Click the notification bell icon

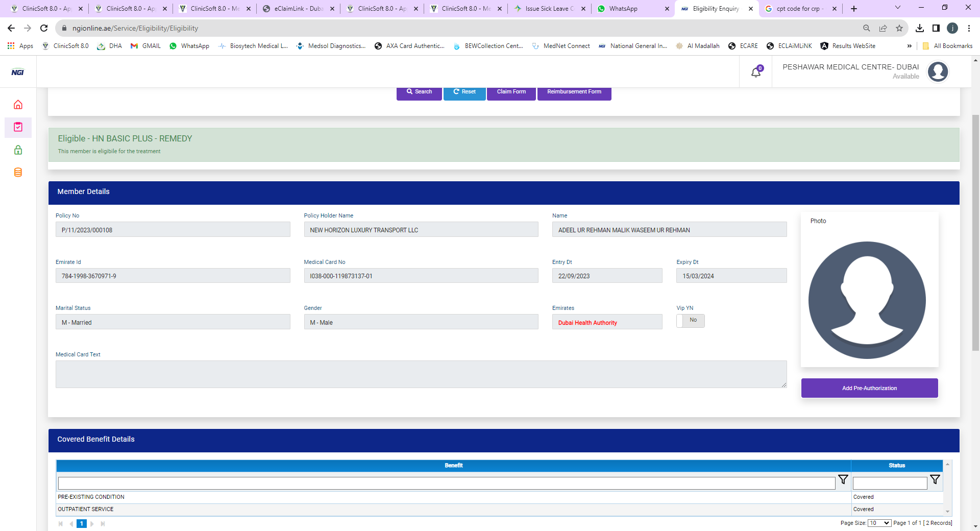coord(756,73)
